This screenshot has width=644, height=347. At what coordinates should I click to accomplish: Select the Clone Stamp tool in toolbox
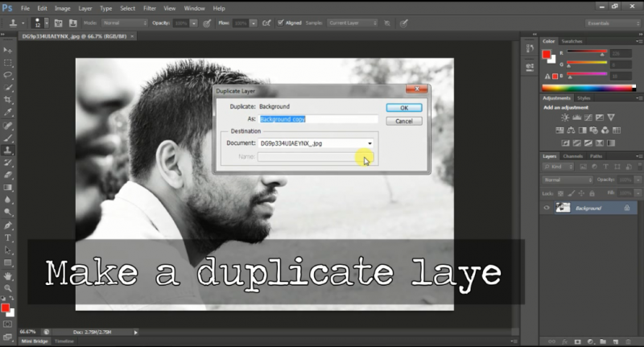coord(8,150)
